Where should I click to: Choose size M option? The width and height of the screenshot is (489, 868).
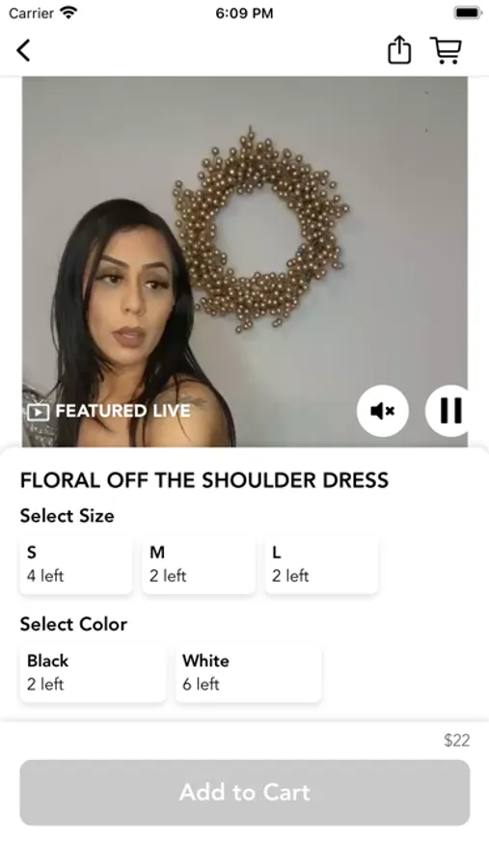tap(199, 564)
